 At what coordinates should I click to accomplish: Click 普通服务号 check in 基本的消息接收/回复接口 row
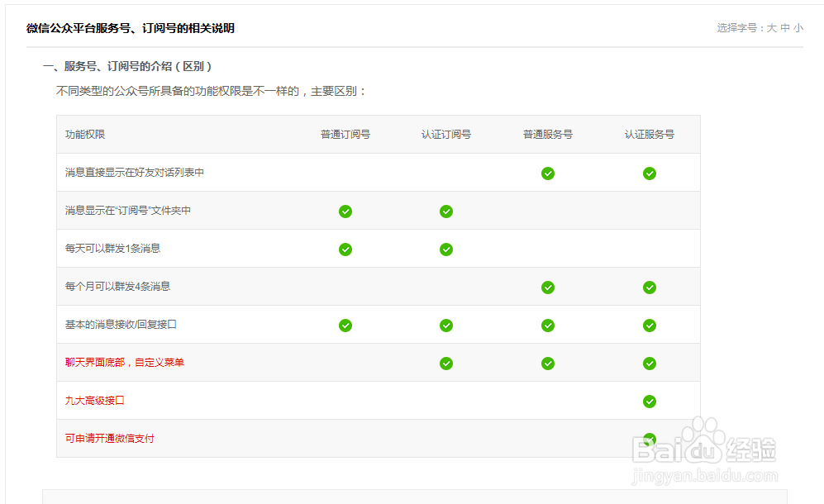point(548,326)
